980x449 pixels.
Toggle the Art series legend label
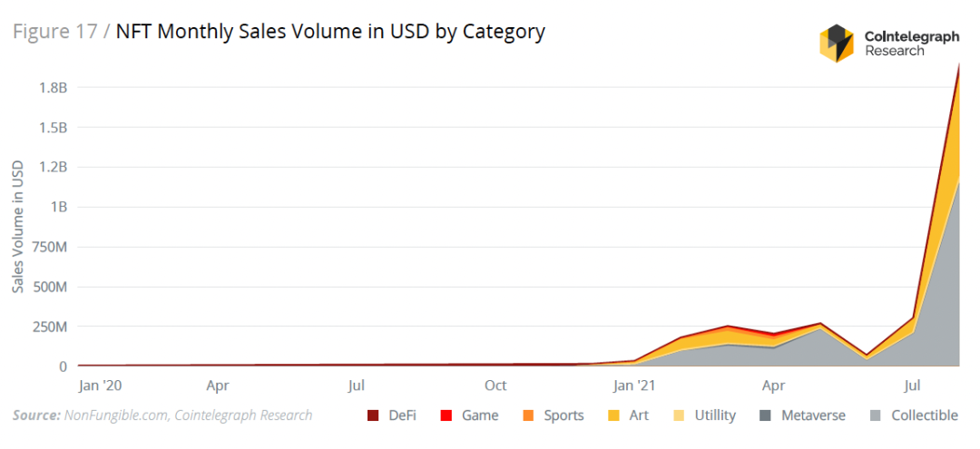point(641,415)
